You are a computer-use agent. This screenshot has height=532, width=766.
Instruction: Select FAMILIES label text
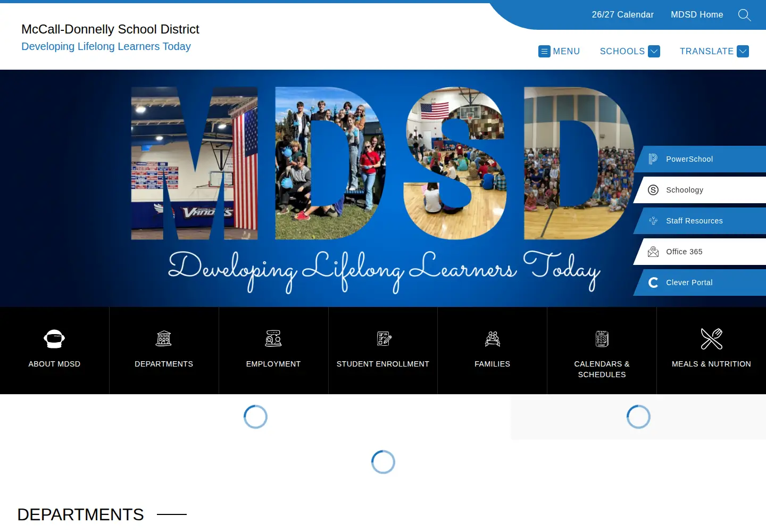coord(493,364)
